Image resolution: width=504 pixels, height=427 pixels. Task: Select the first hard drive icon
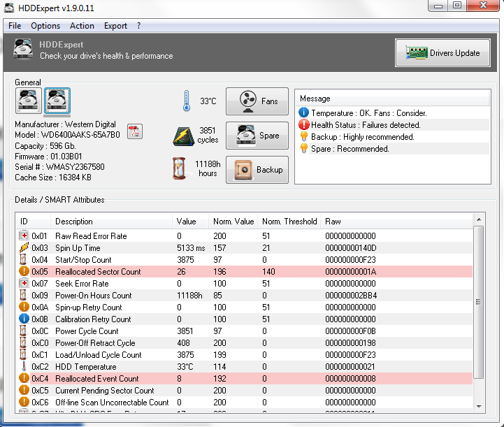click(28, 101)
